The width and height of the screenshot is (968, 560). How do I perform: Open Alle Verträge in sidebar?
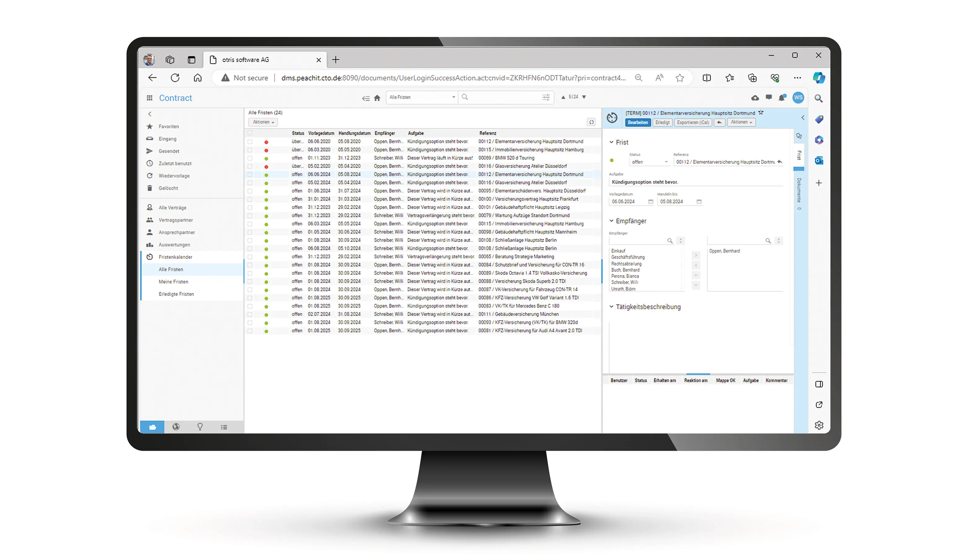(172, 208)
